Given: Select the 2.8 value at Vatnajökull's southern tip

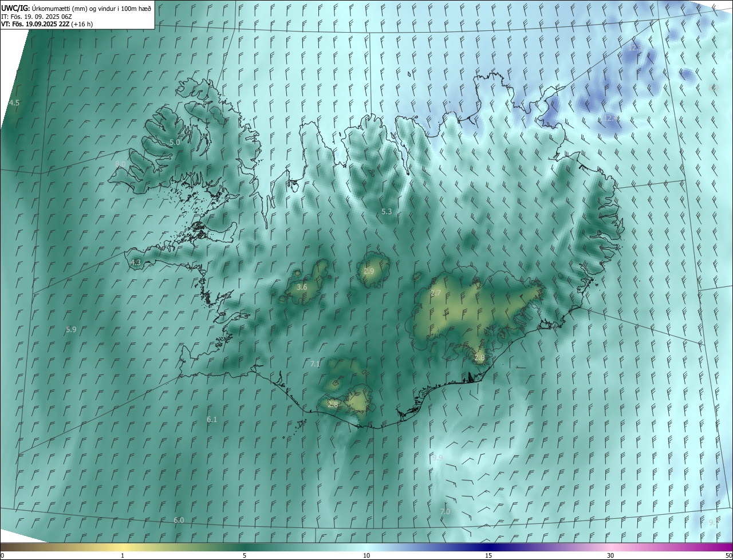Looking at the screenshot, I should [479, 358].
